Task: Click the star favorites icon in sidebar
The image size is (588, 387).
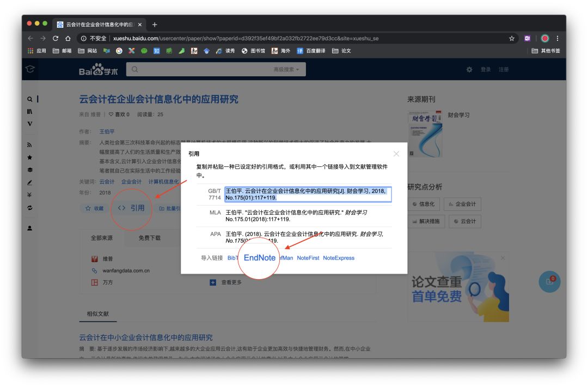Action: point(29,158)
